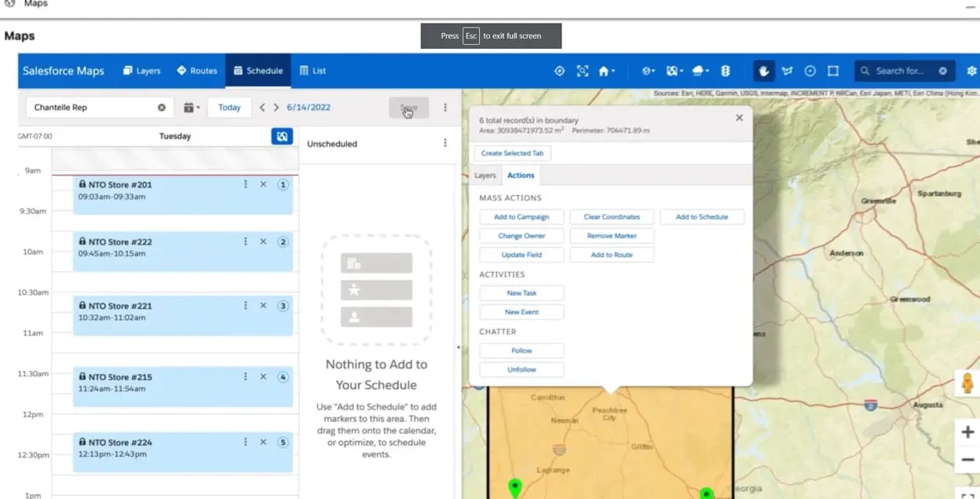The width and height of the screenshot is (980, 499).
Task: Click the NTO Store #221 event title
Action: (x=120, y=306)
